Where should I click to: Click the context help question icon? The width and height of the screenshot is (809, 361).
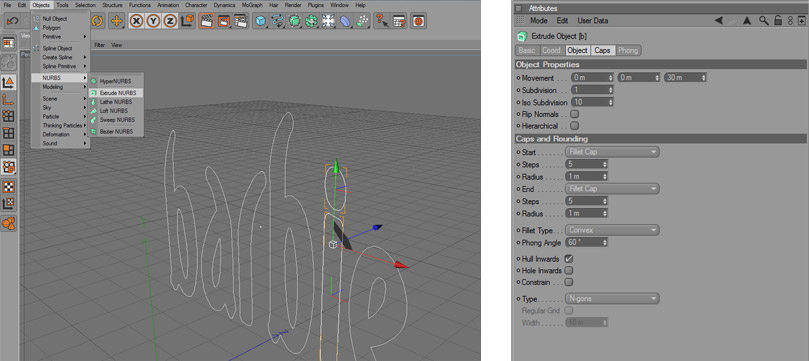point(381,21)
